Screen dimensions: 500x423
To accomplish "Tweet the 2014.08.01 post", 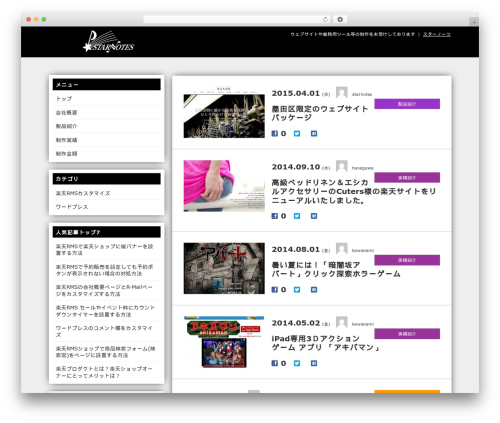I will click(297, 290).
